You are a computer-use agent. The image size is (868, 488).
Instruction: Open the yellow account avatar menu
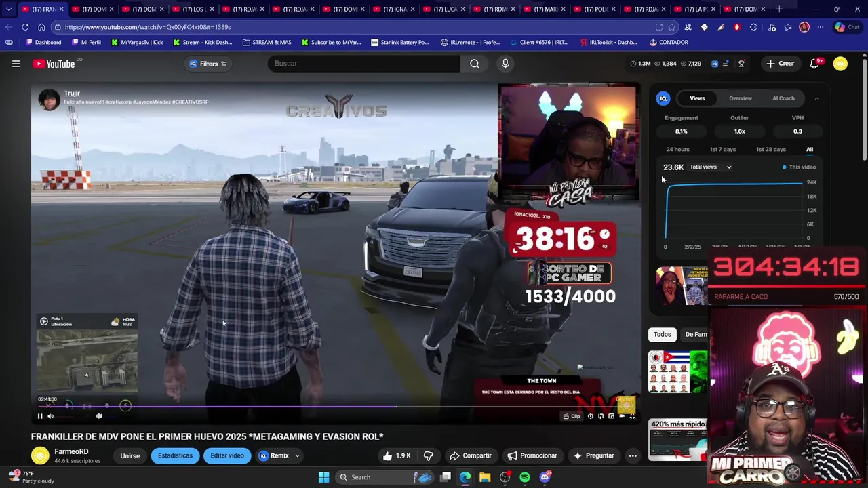tap(840, 64)
